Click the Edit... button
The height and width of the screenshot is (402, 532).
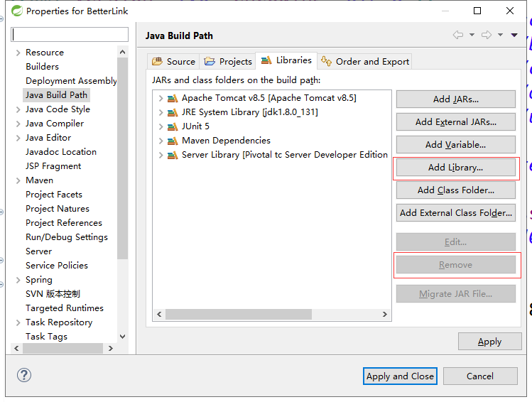456,242
